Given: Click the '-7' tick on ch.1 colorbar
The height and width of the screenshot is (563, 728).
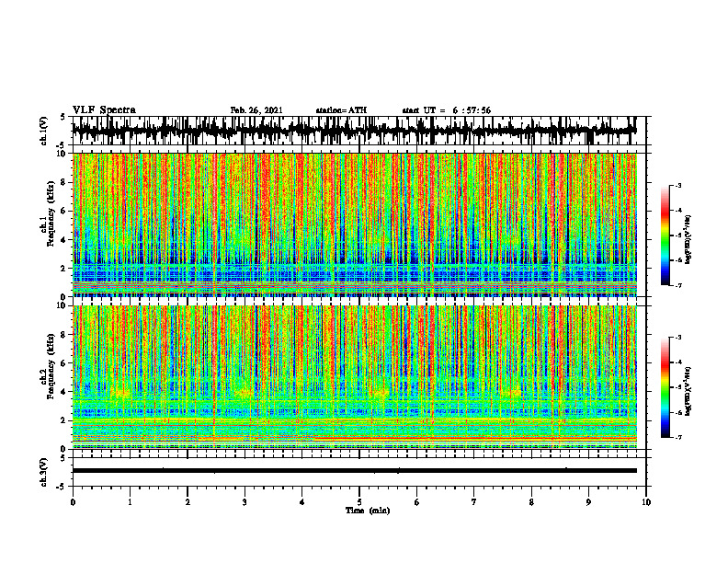Looking at the screenshot, I should click(x=678, y=285).
